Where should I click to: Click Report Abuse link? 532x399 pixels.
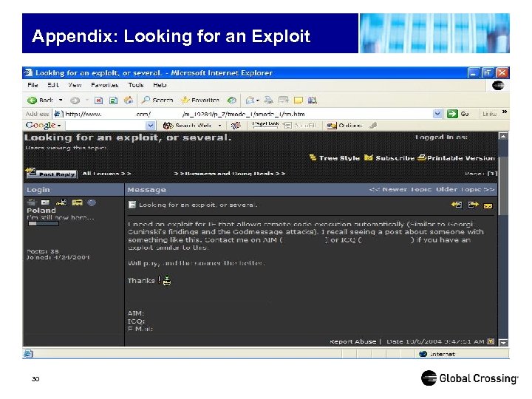(x=353, y=341)
